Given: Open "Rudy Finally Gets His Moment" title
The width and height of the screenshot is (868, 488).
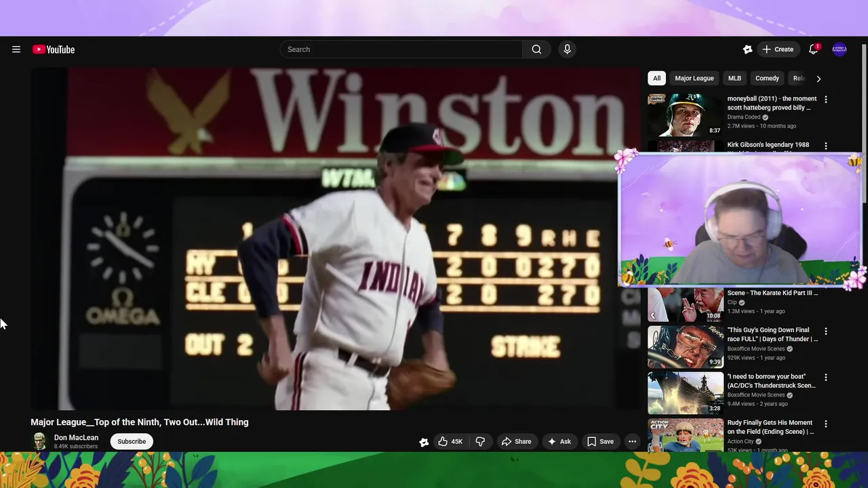Looking at the screenshot, I should (x=770, y=427).
